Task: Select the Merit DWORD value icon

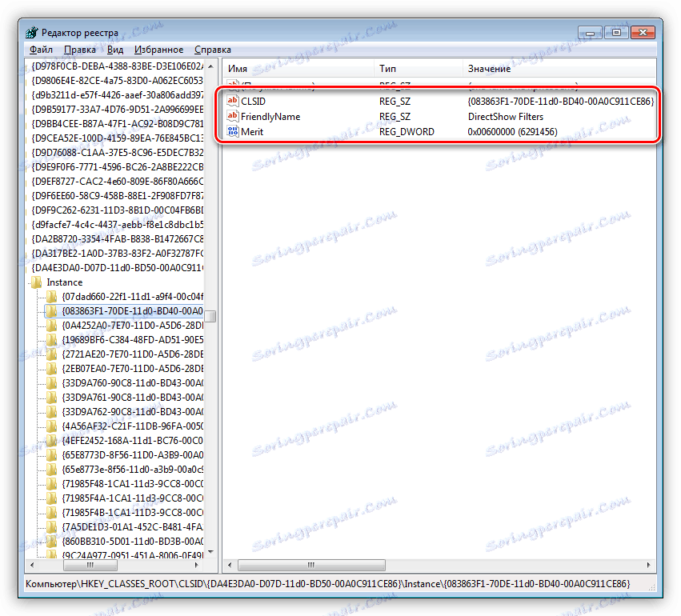Action: click(233, 131)
